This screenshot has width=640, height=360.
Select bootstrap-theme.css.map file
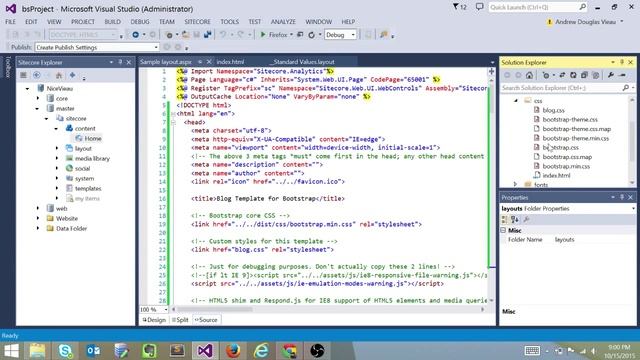576,129
